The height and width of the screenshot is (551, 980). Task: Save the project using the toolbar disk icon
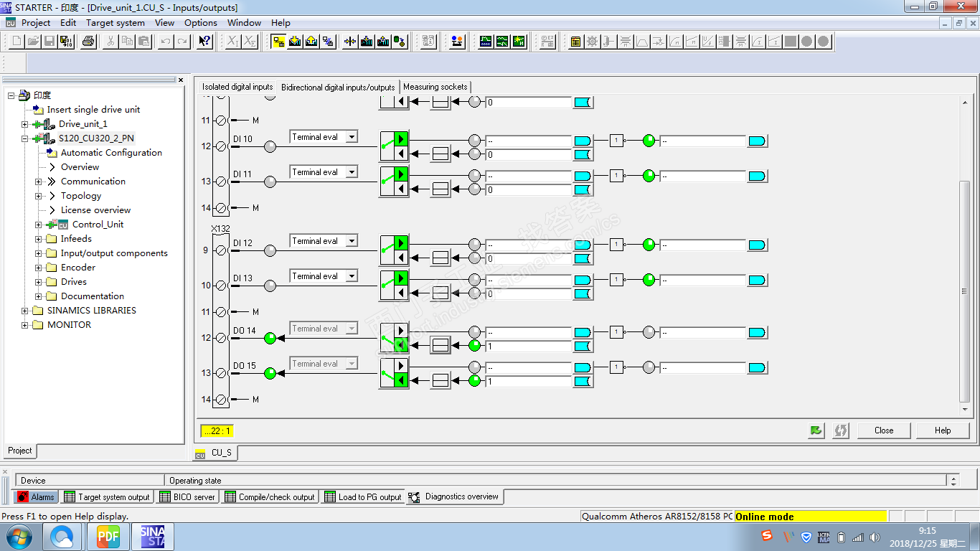[50, 42]
